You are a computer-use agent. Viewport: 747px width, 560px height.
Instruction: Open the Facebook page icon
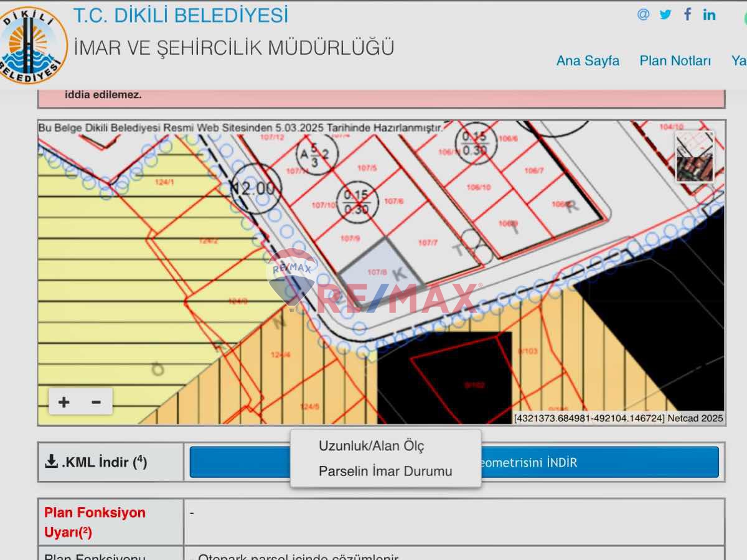687,14
